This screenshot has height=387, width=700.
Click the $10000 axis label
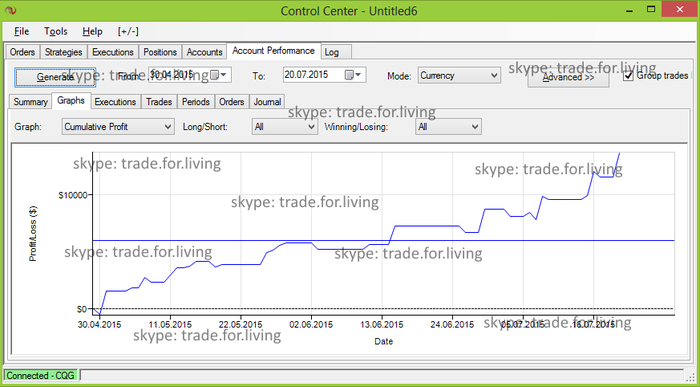[x=73, y=195]
